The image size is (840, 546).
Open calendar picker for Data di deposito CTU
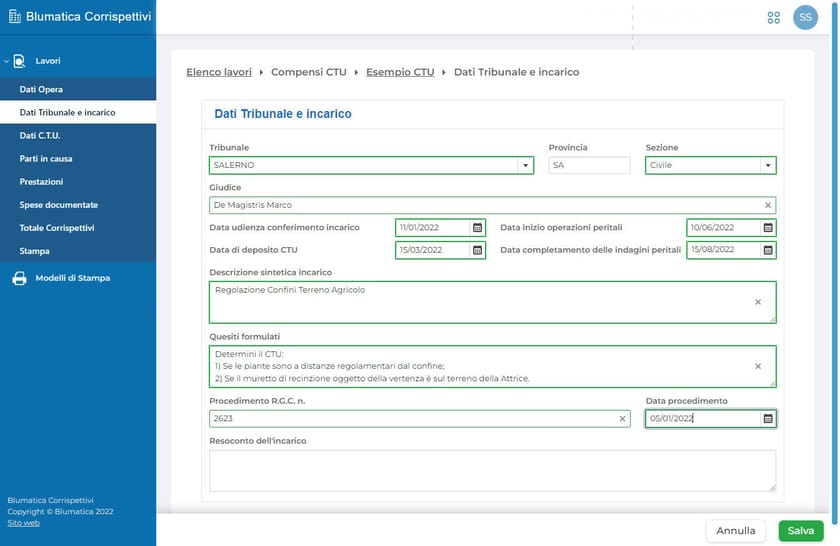point(478,250)
